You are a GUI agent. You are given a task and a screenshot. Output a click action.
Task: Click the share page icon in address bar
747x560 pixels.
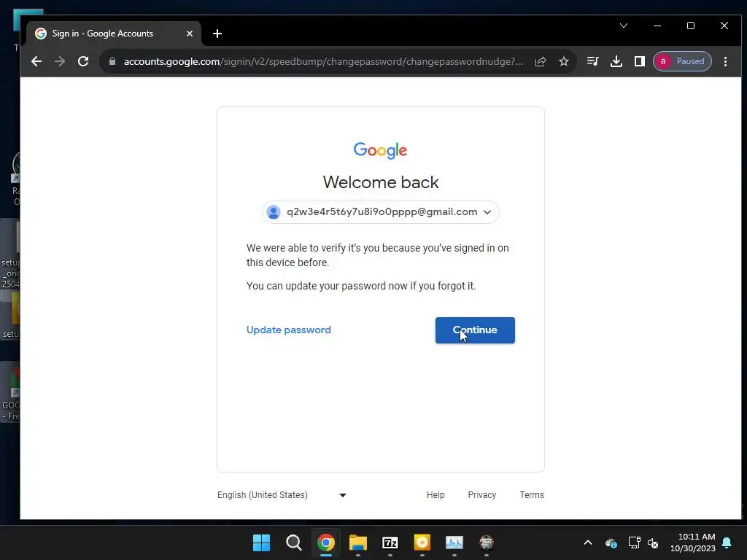point(541,61)
